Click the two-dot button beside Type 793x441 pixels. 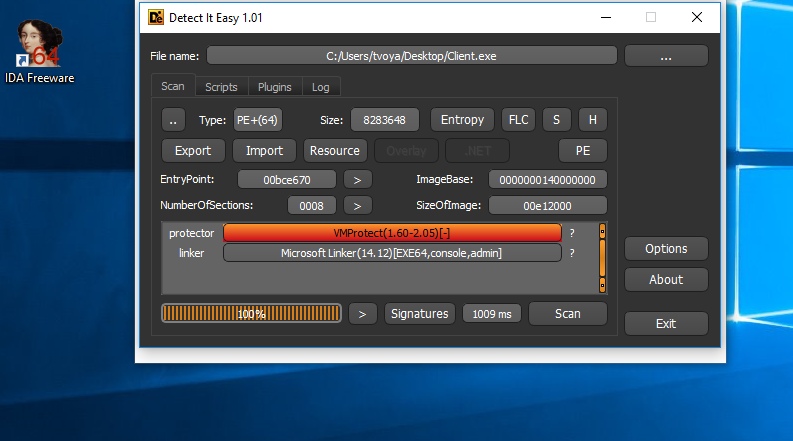pyautogui.click(x=173, y=120)
